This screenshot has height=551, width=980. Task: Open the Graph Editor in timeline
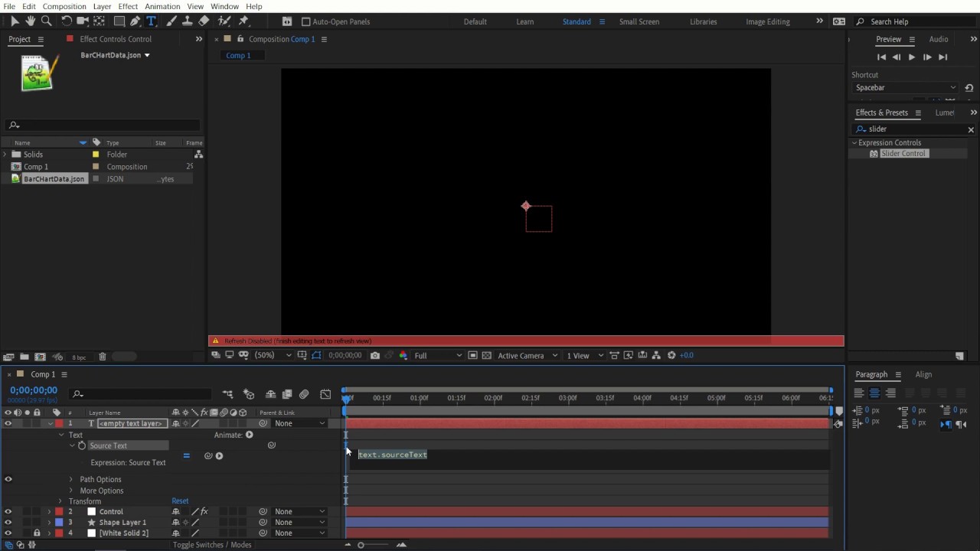pos(325,394)
